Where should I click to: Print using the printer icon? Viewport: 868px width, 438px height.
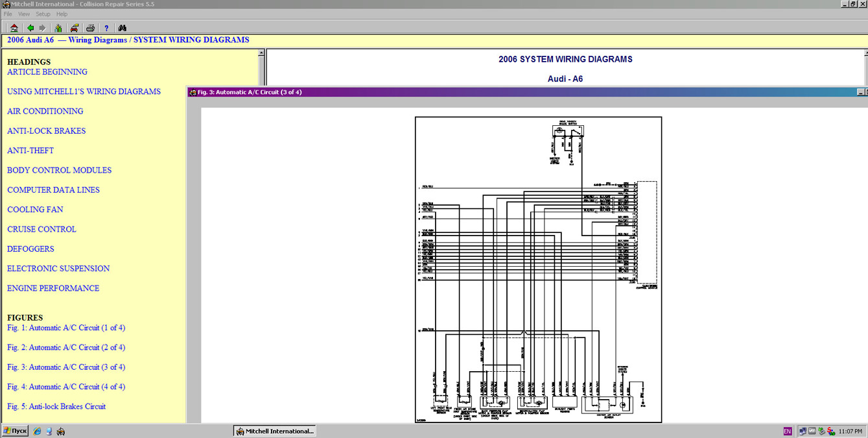coord(91,28)
